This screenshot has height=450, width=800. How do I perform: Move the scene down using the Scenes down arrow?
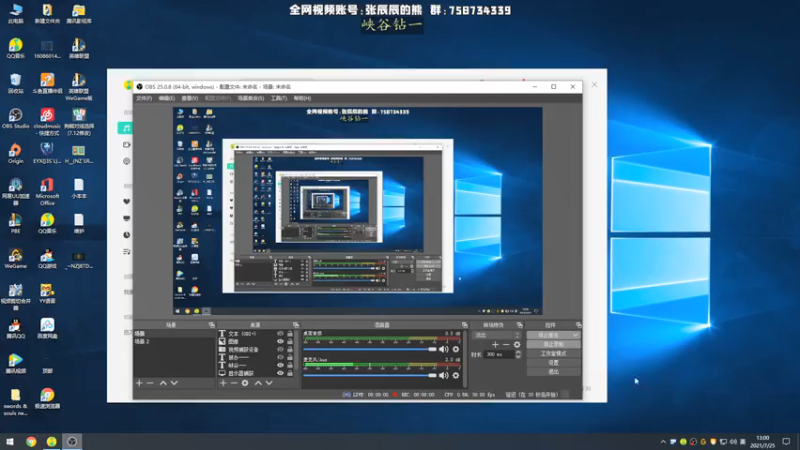click(x=174, y=383)
